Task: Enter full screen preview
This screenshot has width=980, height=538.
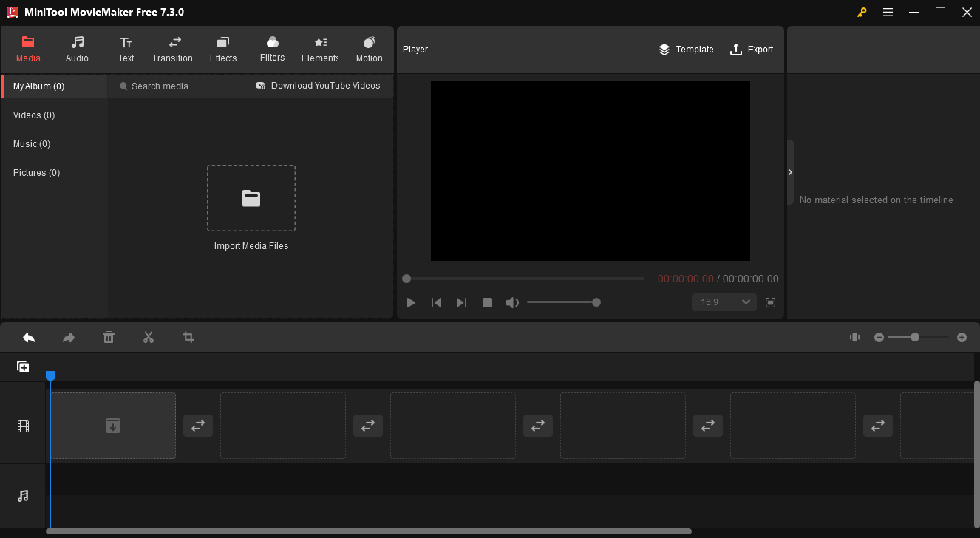Action: tap(770, 302)
